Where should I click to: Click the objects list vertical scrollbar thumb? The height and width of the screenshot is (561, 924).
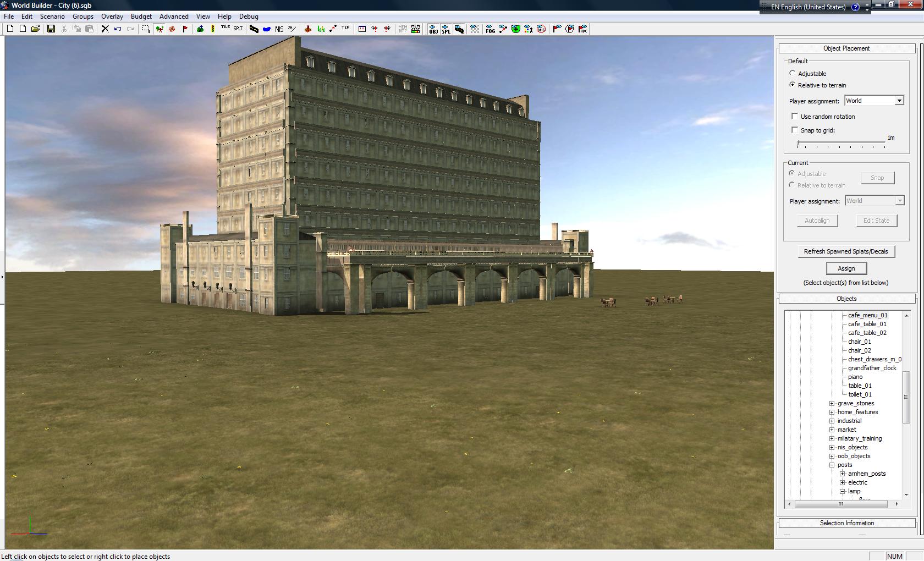point(906,397)
